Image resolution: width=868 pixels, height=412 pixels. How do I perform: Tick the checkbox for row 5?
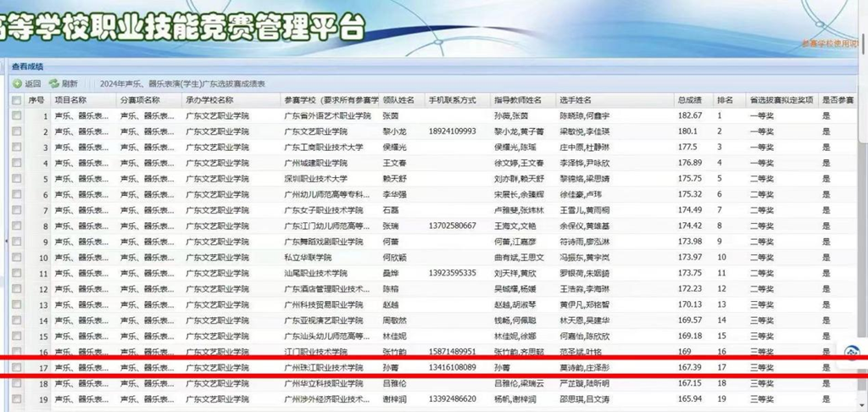16,179
